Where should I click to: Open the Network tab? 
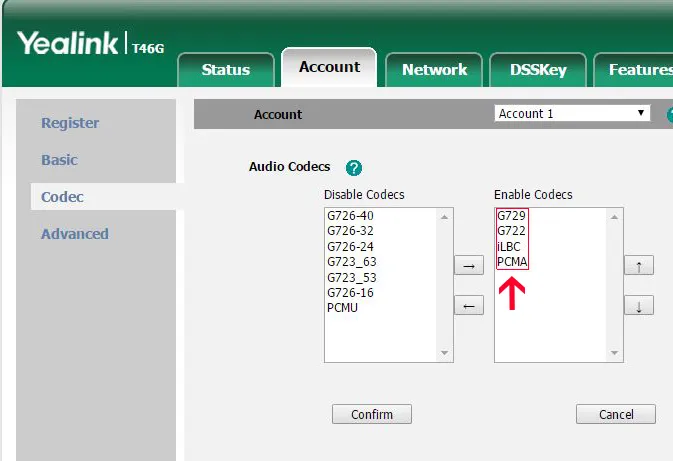434,70
